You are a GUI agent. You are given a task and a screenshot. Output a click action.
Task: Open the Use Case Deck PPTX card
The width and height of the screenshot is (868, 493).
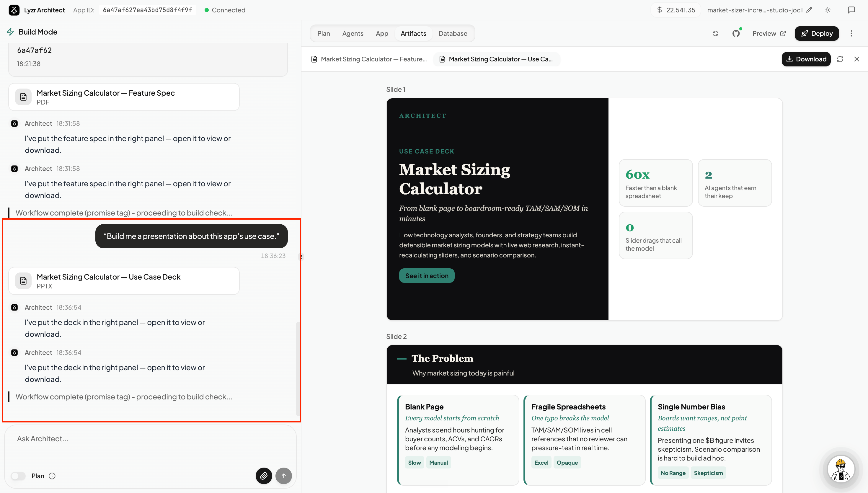click(x=124, y=281)
